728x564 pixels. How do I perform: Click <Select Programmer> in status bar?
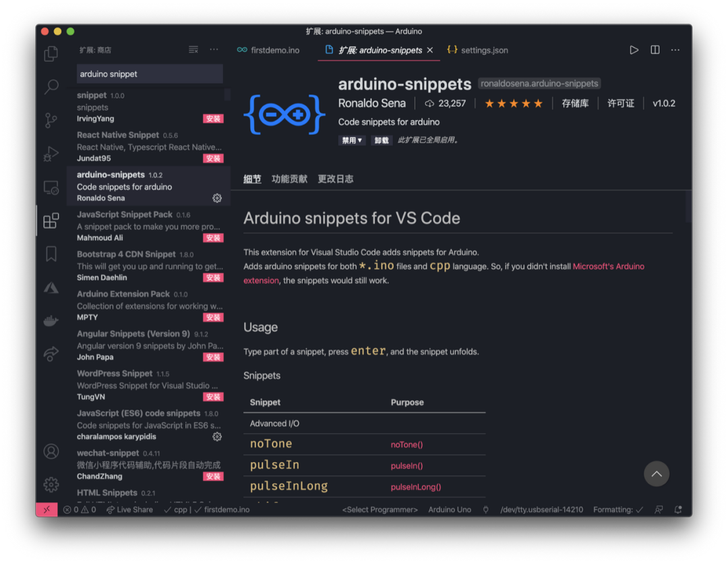tap(380, 509)
